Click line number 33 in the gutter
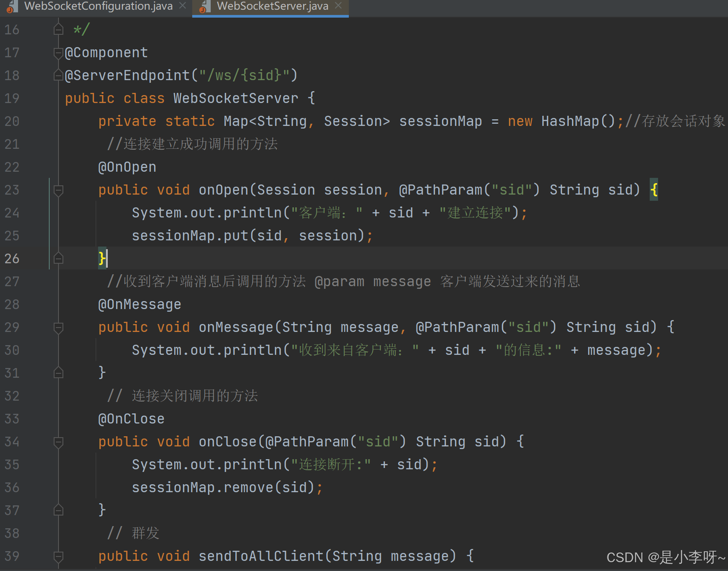The height and width of the screenshot is (571, 728). click(12, 419)
